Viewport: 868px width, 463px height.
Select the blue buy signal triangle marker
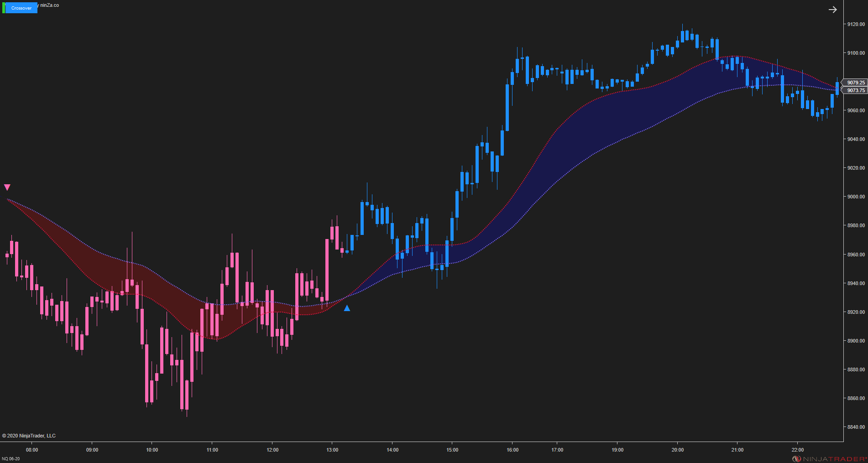pyautogui.click(x=347, y=308)
